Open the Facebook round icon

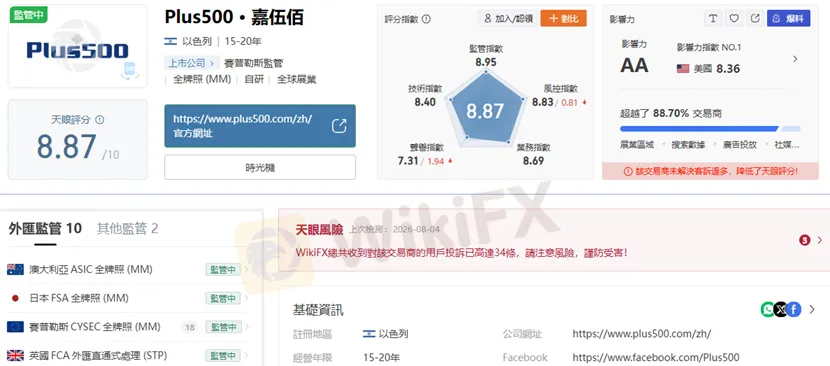(x=793, y=309)
